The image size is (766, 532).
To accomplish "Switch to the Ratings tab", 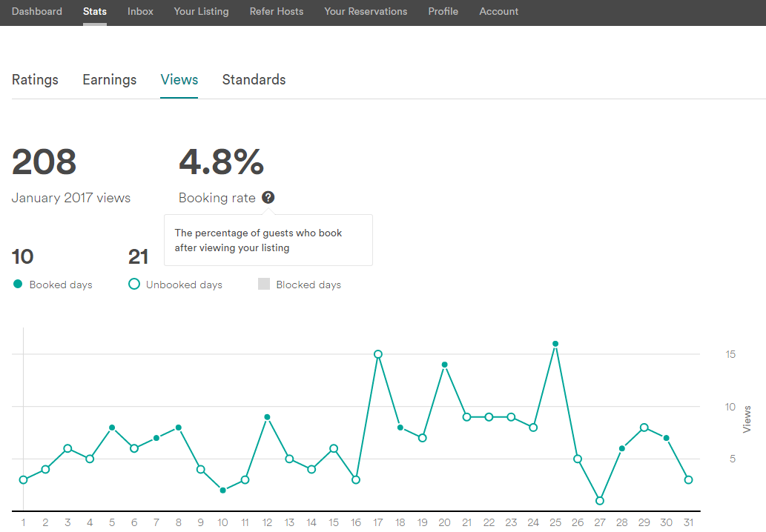I will [35, 80].
